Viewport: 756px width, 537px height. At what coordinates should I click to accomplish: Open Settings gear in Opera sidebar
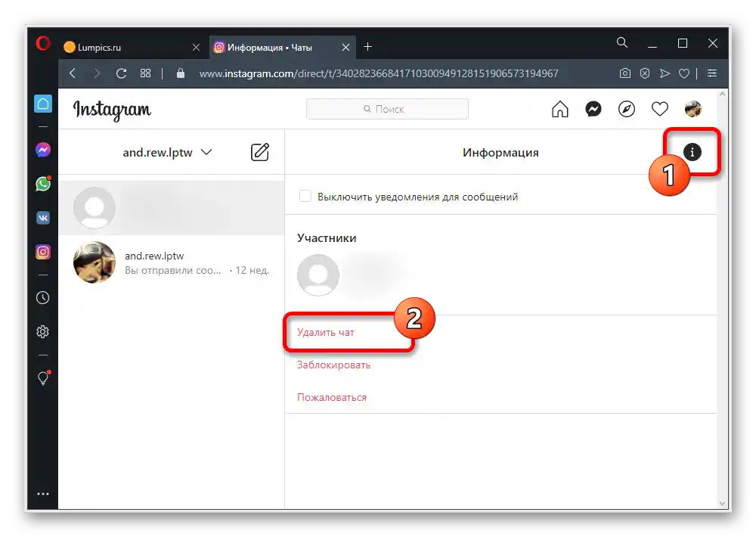(43, 332)
